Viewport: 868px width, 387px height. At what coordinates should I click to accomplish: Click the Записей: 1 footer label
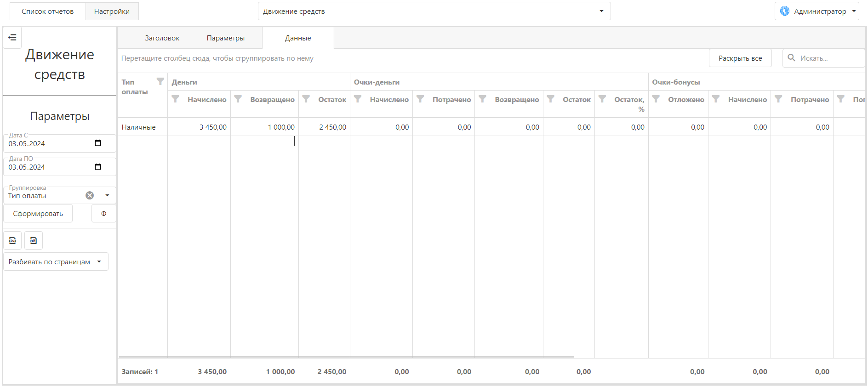click(140, 372)
